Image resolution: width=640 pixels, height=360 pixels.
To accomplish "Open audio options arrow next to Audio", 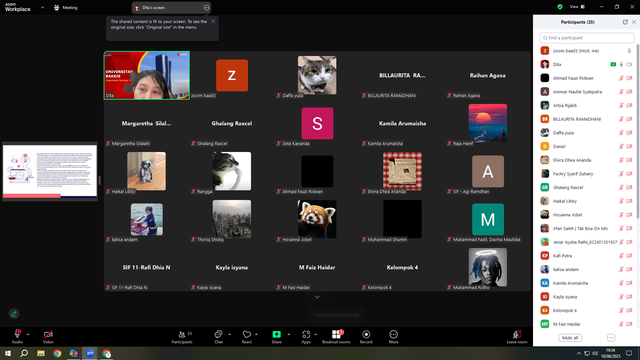I will click(28, 334).
